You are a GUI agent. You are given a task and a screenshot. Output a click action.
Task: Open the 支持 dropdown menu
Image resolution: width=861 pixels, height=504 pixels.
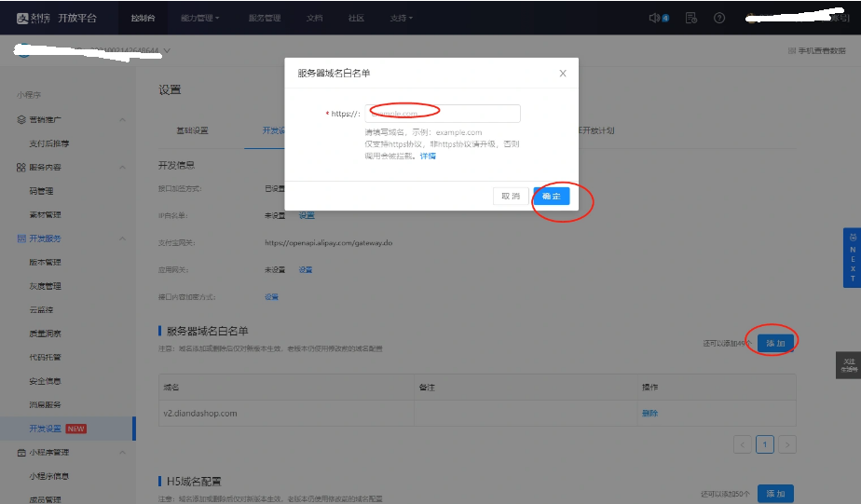[x=401, y=18]
